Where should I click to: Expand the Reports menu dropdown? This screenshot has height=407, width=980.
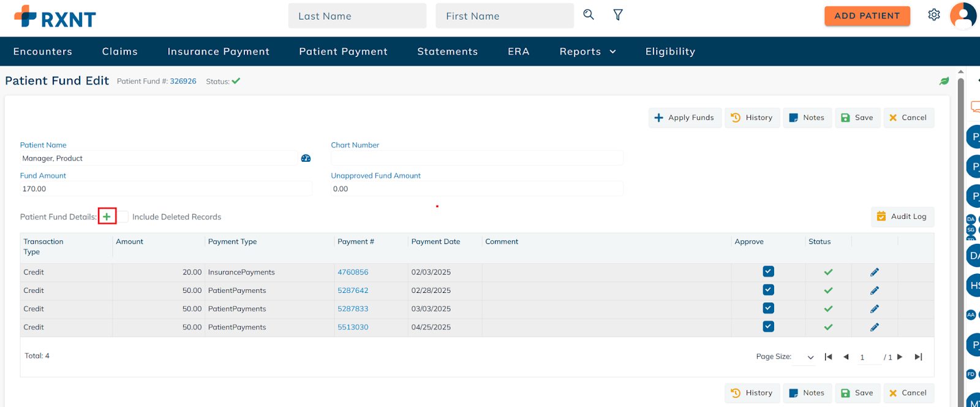[x=587, y=51]
